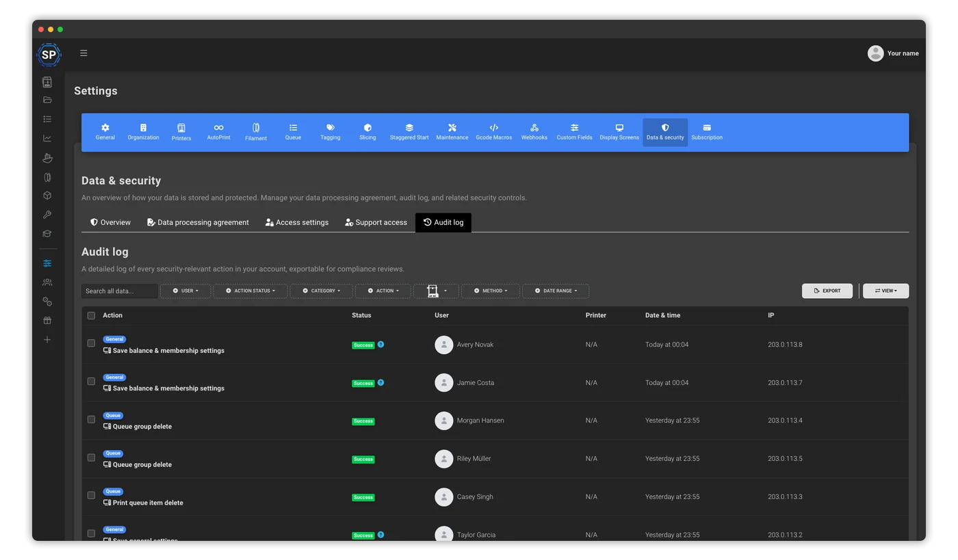Open the gift icon in sidebar
958x560 pixels.
pyautogui.click(x=47, y=321)
